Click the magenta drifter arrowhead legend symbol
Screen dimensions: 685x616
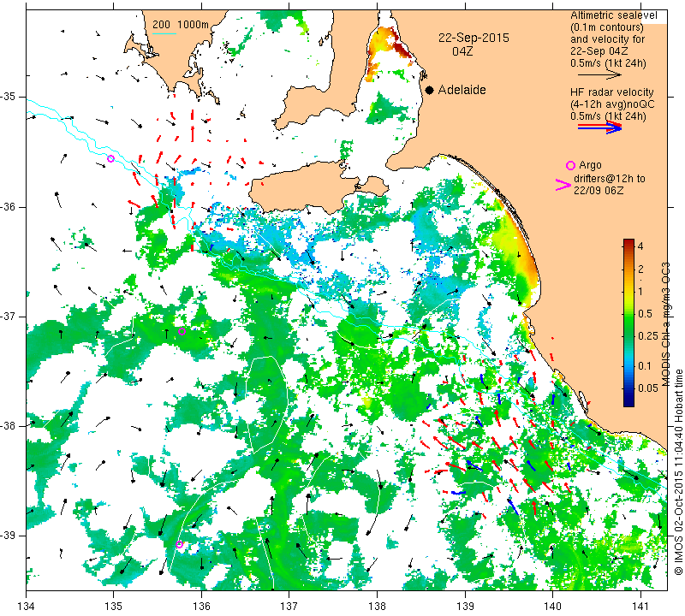click(x=563, y=185)
